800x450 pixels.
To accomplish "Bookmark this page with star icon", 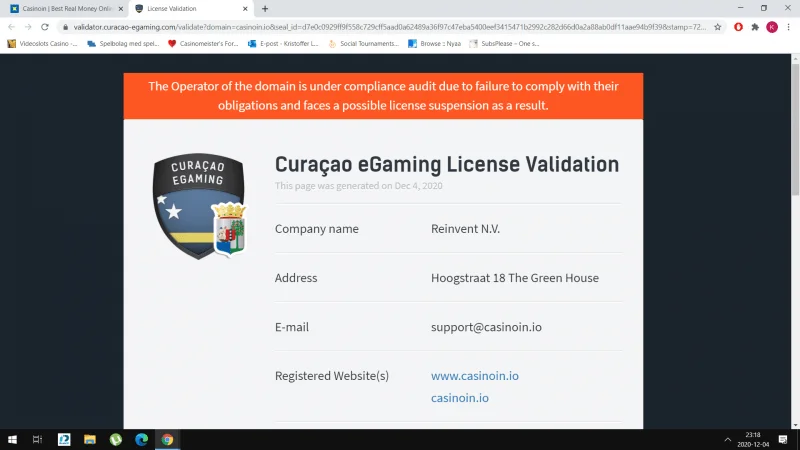I will click(717, 27).
